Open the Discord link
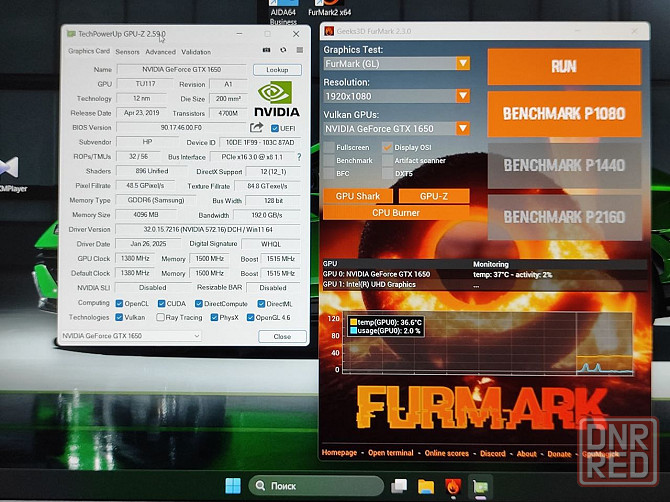The height and width of the screenshot is (502, 670). click(493, 453)
